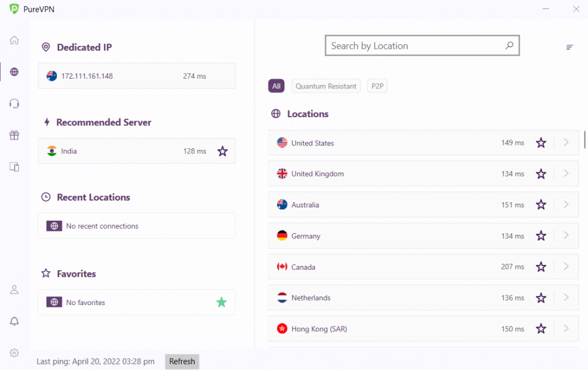588x370 pixels.
Task: Open the notifications bell icon
Action: 14,321
